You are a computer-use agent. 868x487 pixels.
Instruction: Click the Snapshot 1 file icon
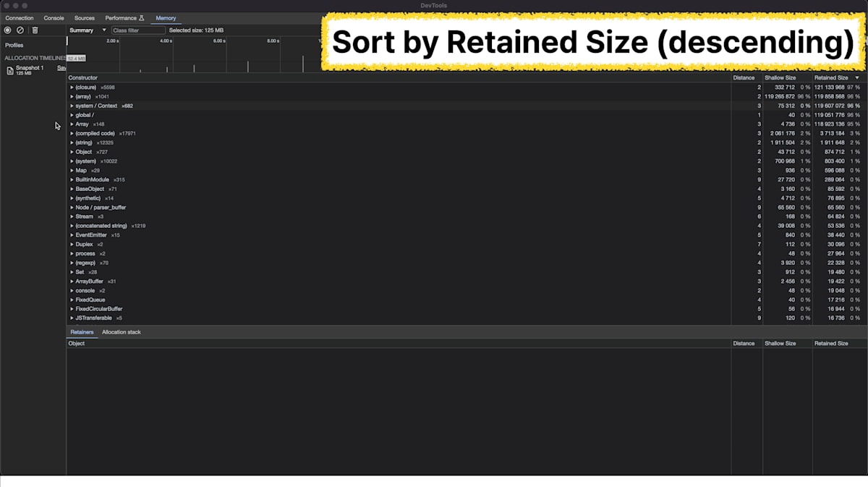(x=9, y=70)
